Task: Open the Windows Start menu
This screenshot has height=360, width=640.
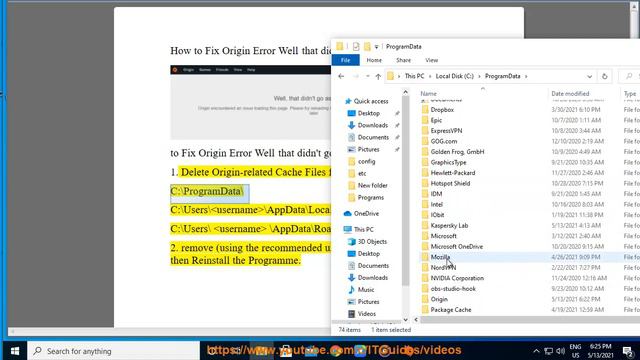Action: coord(15,351)
